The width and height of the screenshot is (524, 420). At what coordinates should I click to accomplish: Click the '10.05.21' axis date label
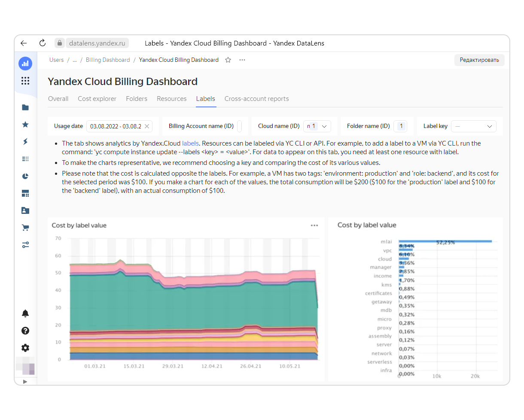pyautogui.click(x=289, y=366)
